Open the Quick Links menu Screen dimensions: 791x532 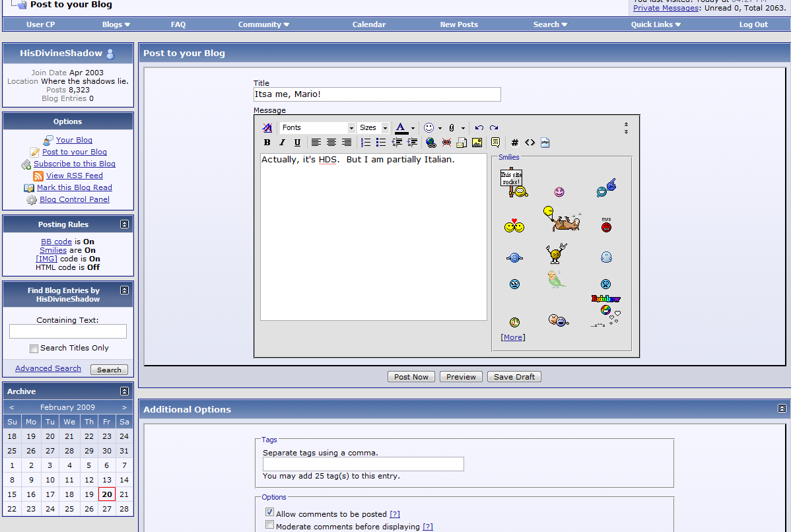pos(656,24)
